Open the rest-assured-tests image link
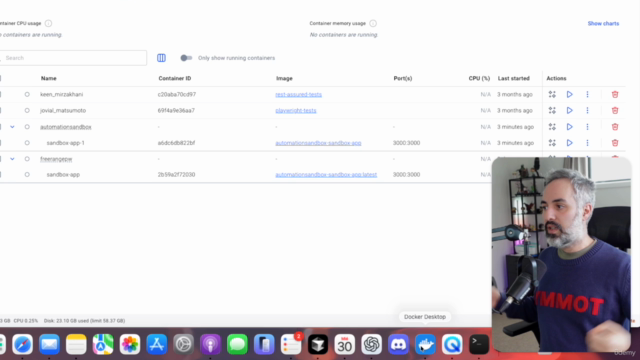Image resolution: width=640 pixels, height=360 pixels. click(x=298, y=94)
